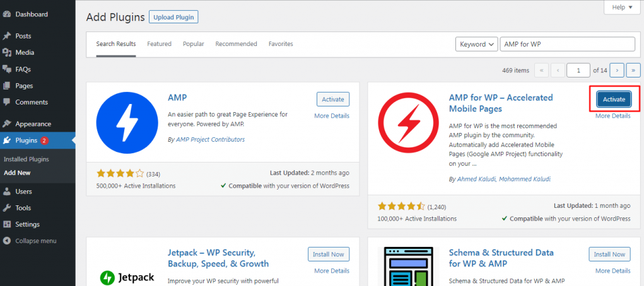Open the Keyword search type dropdown
Viewport: 644px width, 286px height.
(476, 44)
